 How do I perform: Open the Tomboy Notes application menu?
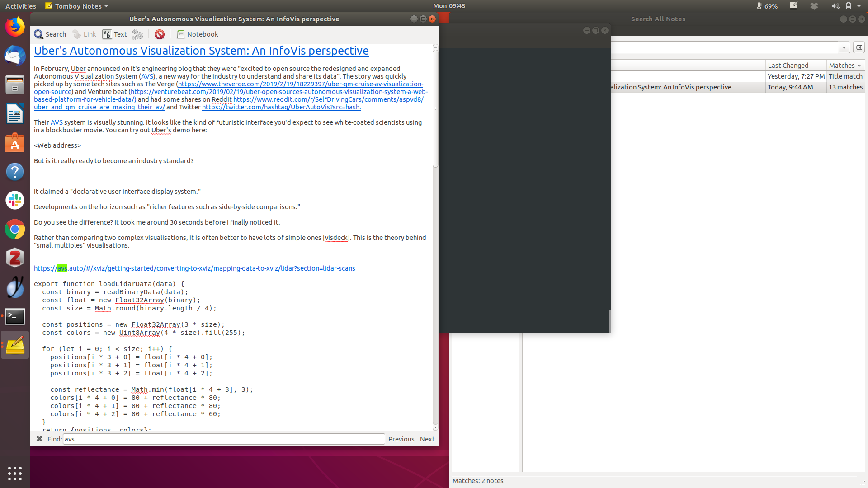coord(77,6)
